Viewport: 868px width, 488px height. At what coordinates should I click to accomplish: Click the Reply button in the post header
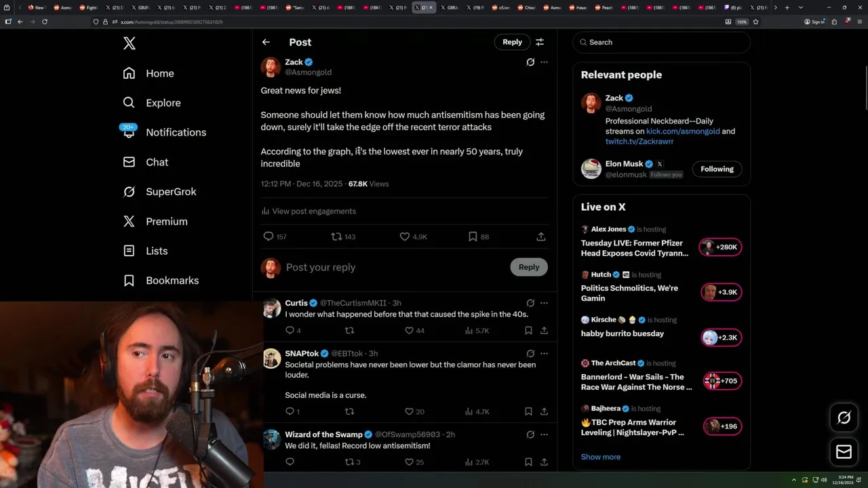tap(512, 42)
